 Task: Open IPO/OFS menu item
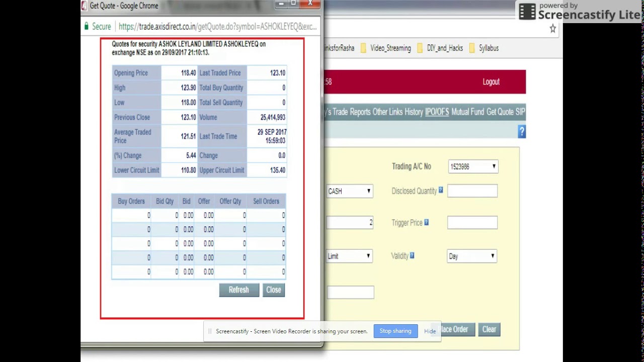click(x=437, y=112)
